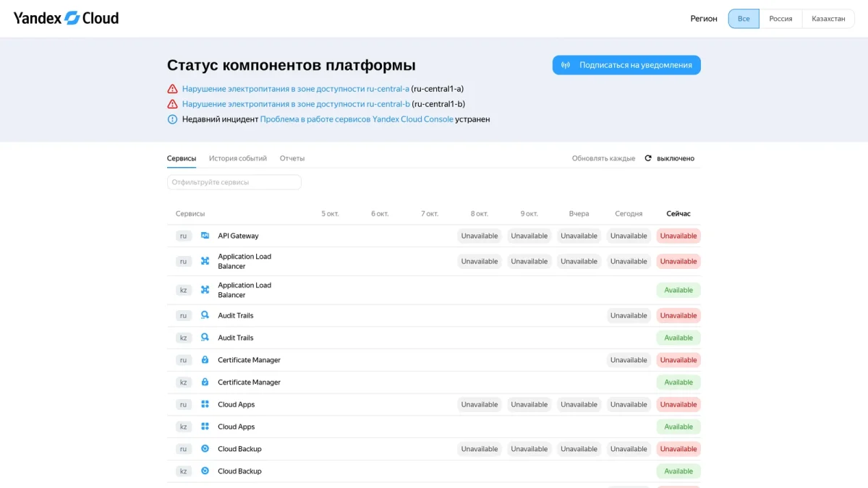Click ru Audit Trails Сейчас Unavailable badge
This screenshot has height=488, width=868.
(678, 315)
